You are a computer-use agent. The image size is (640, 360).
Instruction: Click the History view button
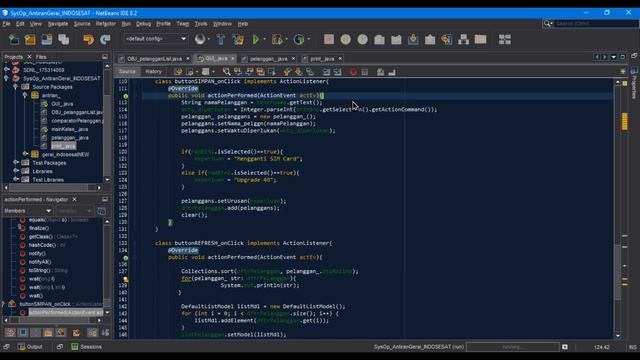click(x=153, y=71)
